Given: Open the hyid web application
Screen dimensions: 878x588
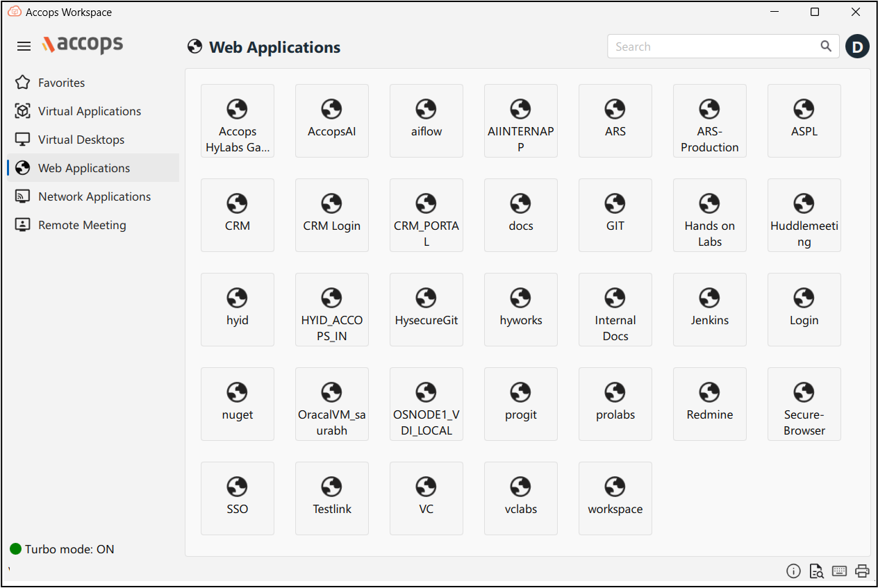Looking at the screenshot, I should (238, 310).
